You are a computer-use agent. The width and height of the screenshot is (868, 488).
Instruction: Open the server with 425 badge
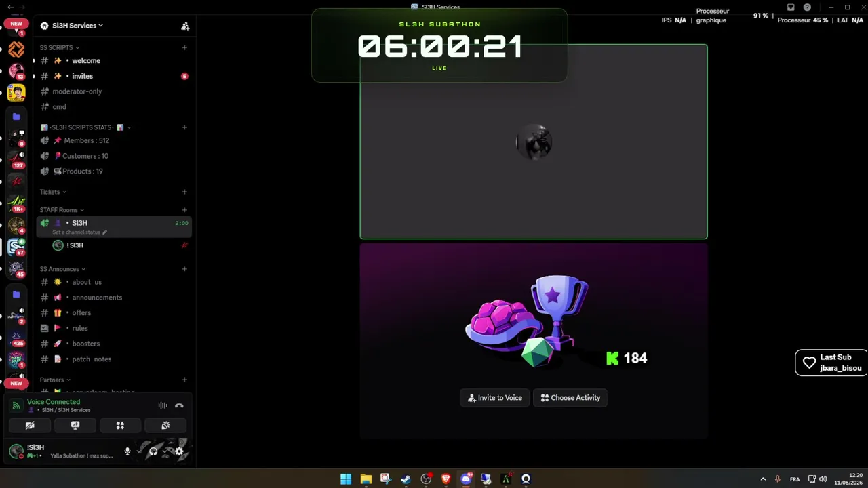point(16,338)
